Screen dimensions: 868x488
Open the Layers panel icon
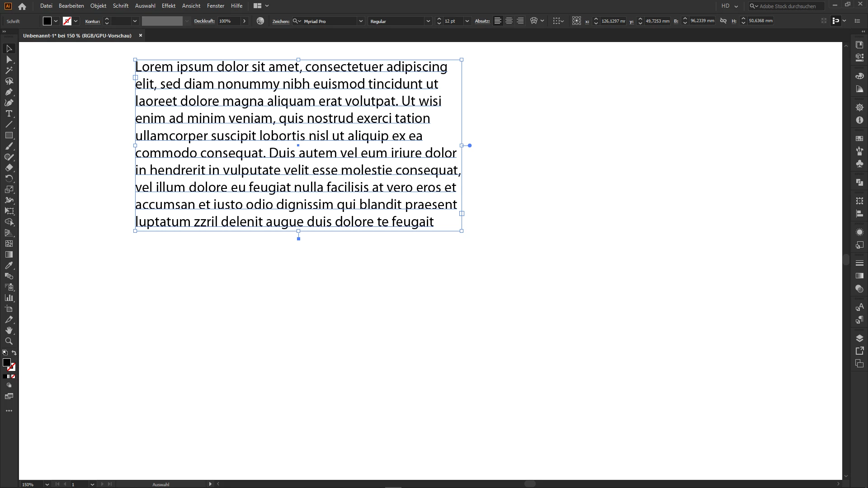click(x=859, y=338)
